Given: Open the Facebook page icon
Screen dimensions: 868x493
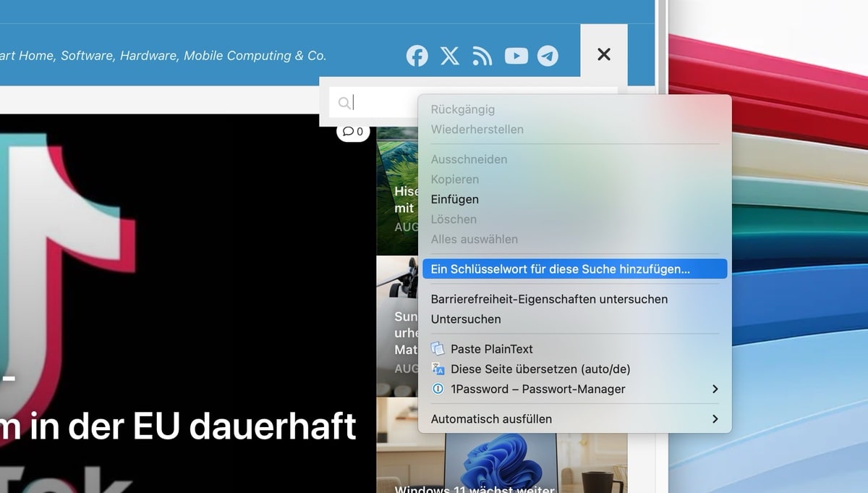Looking at the screenshot, I should [417, 56].
